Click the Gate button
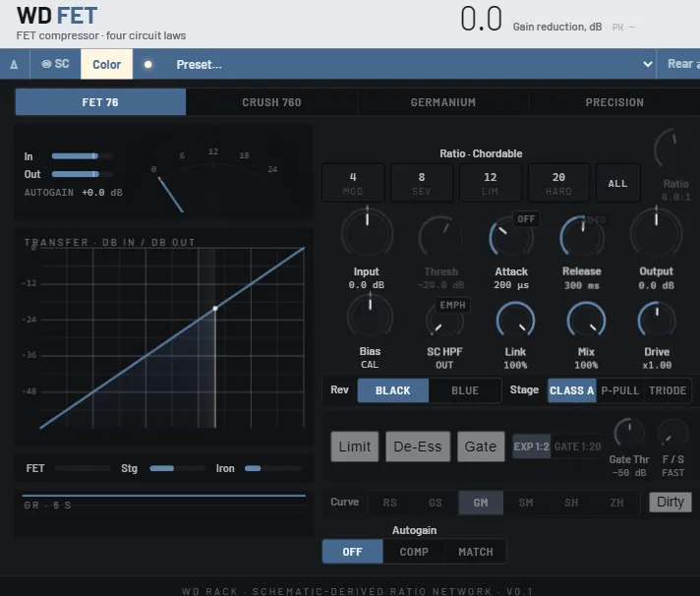Image resolution: width=700 pixels, height=596 pixels. point(481,447)
